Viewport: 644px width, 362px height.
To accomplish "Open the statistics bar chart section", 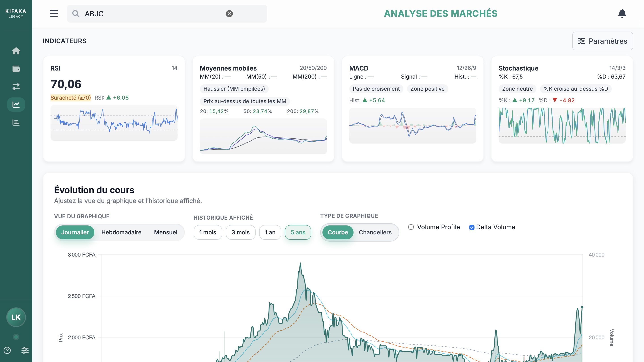I will 16,122.
